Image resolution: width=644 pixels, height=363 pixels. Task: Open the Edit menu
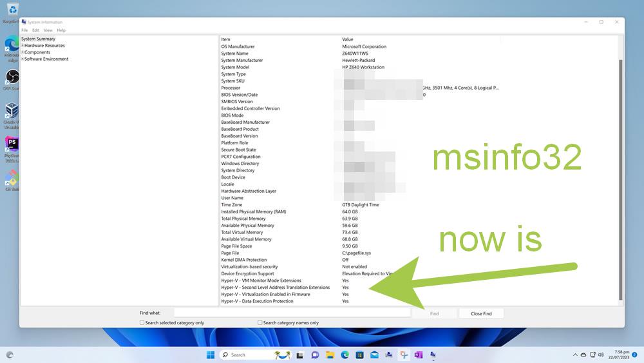click(x=35, y=30)
